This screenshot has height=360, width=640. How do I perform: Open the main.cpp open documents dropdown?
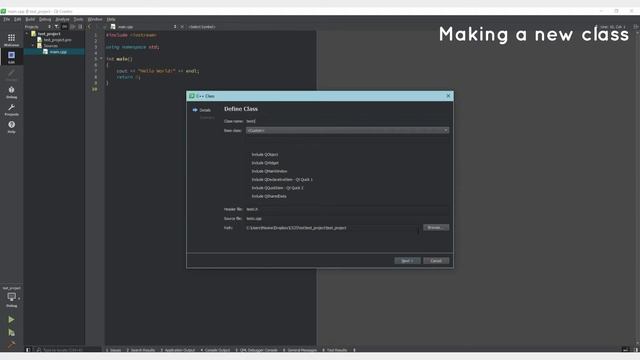point(143,27)
